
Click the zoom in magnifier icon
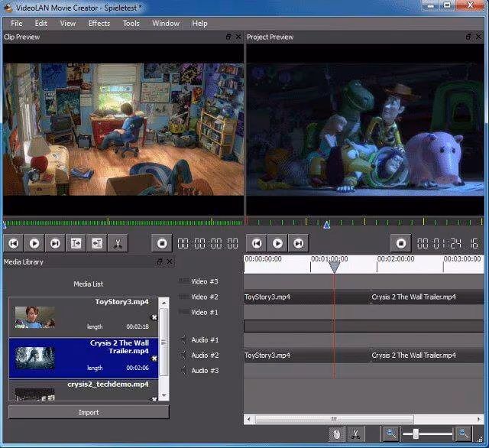coord(463,434)
